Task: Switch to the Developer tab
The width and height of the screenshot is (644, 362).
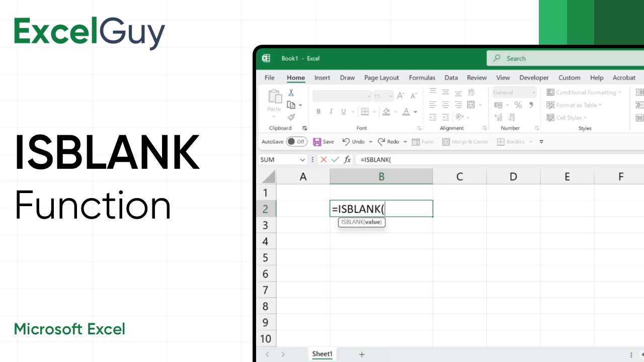Action: [x=534, y=78]
